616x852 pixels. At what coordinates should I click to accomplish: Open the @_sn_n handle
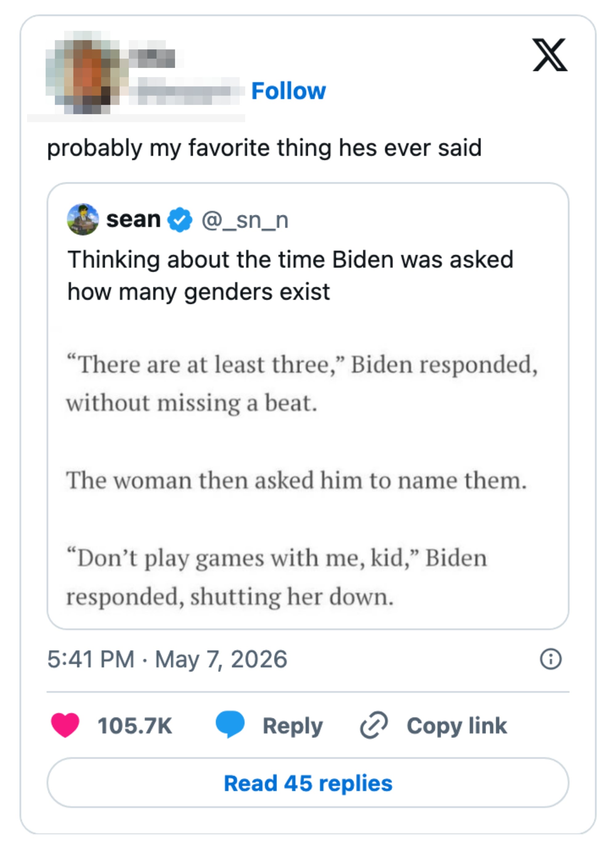point(245,220)
